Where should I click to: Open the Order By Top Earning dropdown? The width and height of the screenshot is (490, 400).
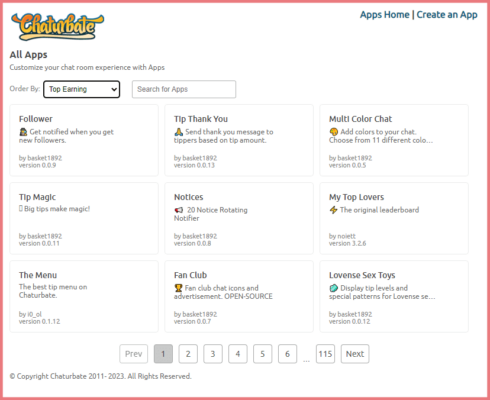click(x=82, y=89)
